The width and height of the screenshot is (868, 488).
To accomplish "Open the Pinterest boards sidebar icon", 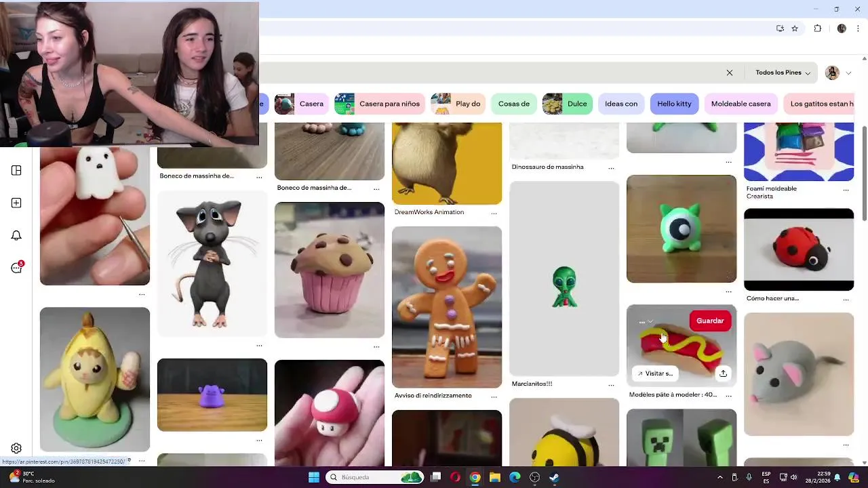I will [16, 171].
